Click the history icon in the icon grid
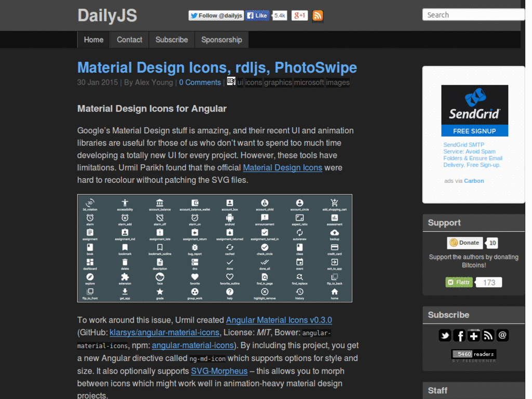Image resolution: width=532 pixels, height=399 pixels. (x=300, y=292)
